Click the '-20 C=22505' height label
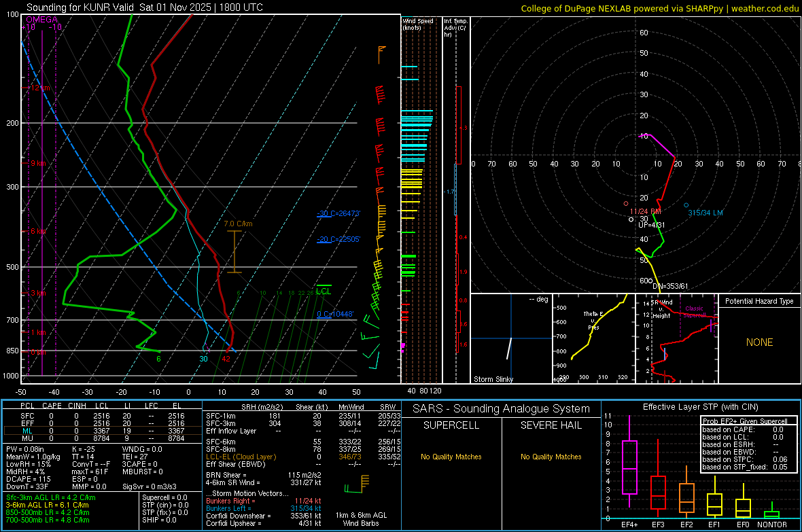Viewport: 802px width, 532px height. tap(338, 239)
